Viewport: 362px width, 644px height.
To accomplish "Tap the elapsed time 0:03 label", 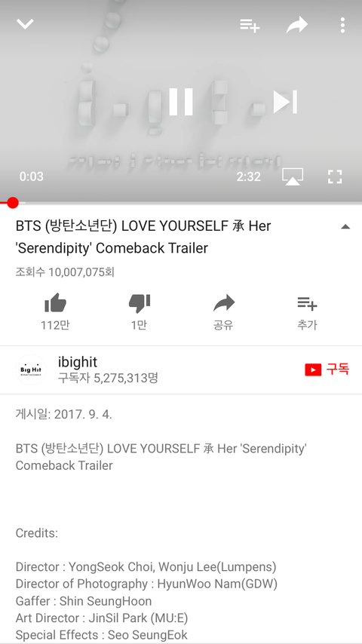I will [31, 176].
